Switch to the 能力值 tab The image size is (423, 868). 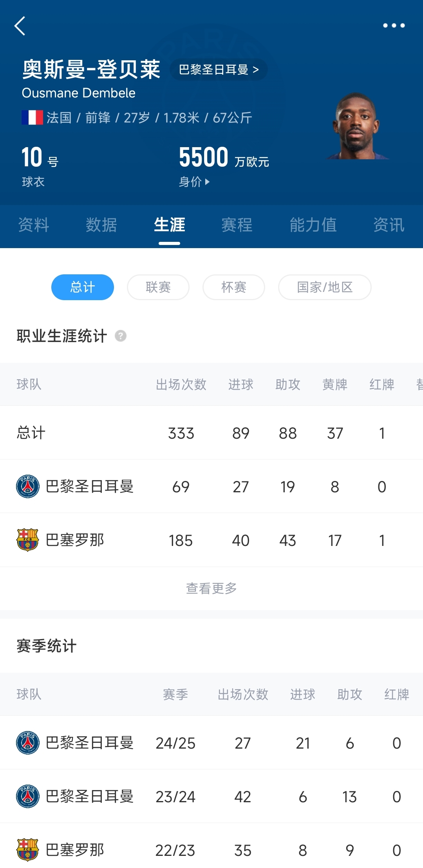point(313,225)
